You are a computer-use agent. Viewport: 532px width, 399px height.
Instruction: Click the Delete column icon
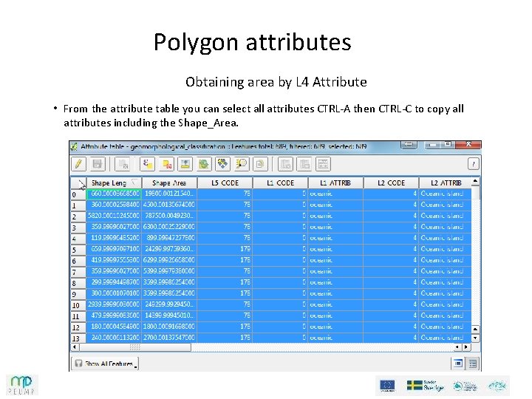(x=285, y=164)
